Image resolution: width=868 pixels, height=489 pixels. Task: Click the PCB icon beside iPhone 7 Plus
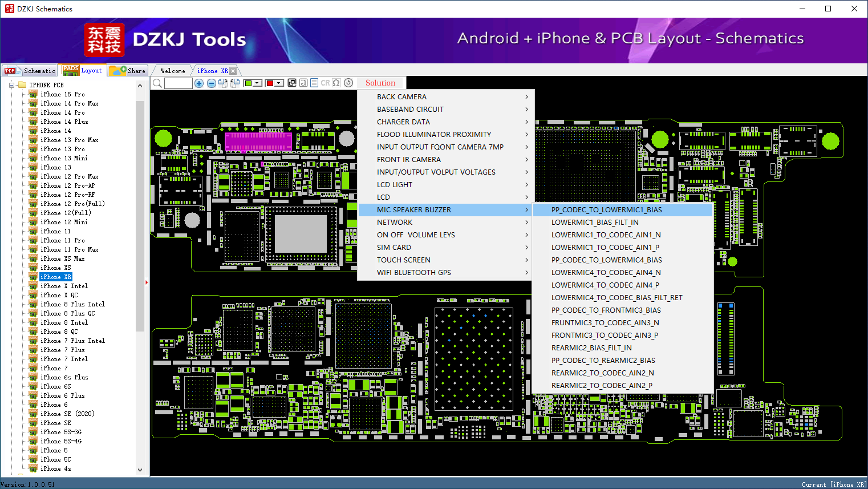(x=33, y=350)
